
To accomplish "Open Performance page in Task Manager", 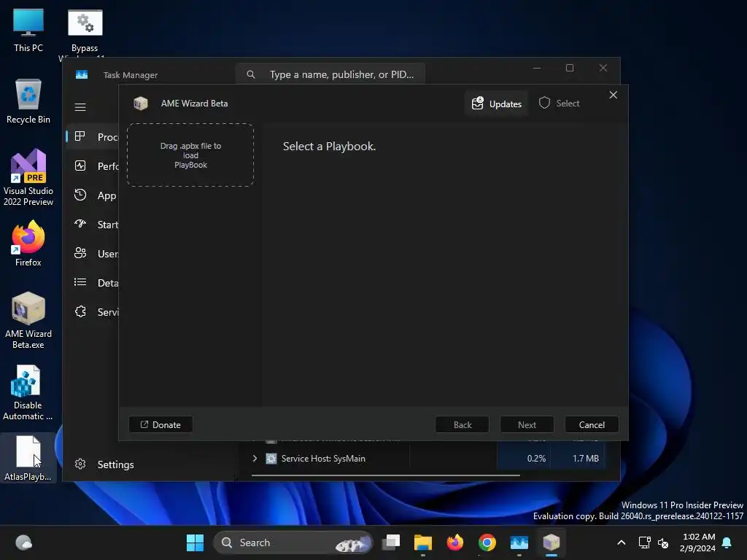I will coord(93,166).
